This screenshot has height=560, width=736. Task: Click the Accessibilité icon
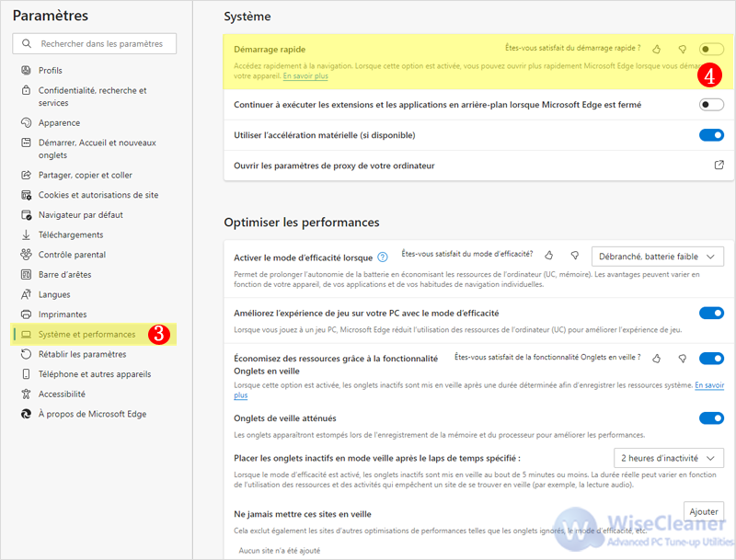point(27,394)
